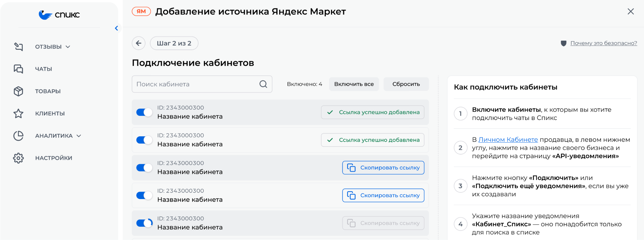
Task: Open the Личном Кабинете link in step 2
Action: pos(508,140)
